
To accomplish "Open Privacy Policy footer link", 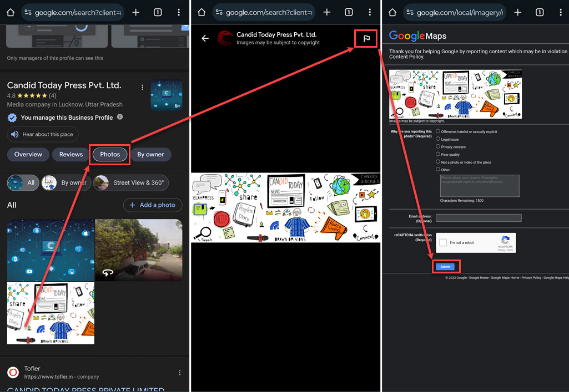I will click(x=531, y=278).
